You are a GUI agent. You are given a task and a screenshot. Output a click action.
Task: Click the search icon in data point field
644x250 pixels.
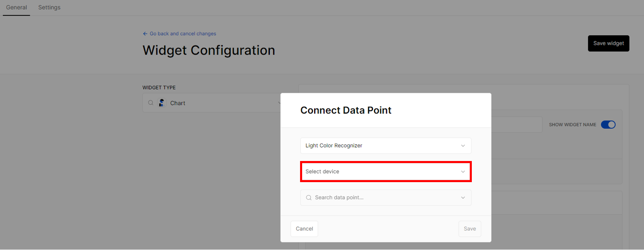click(309, 197)
